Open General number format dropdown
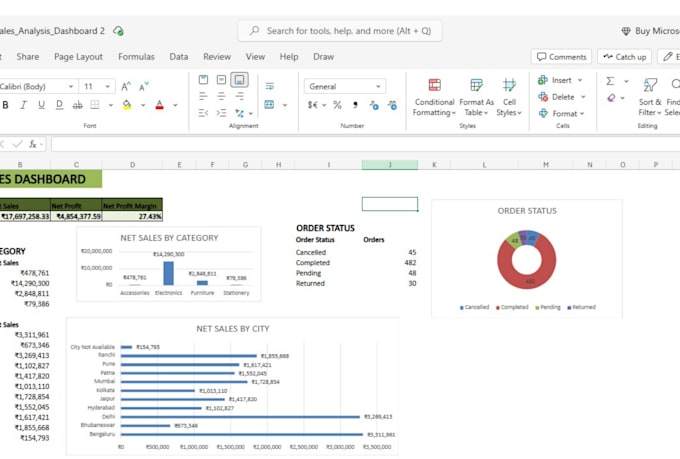 pos(378,86)
